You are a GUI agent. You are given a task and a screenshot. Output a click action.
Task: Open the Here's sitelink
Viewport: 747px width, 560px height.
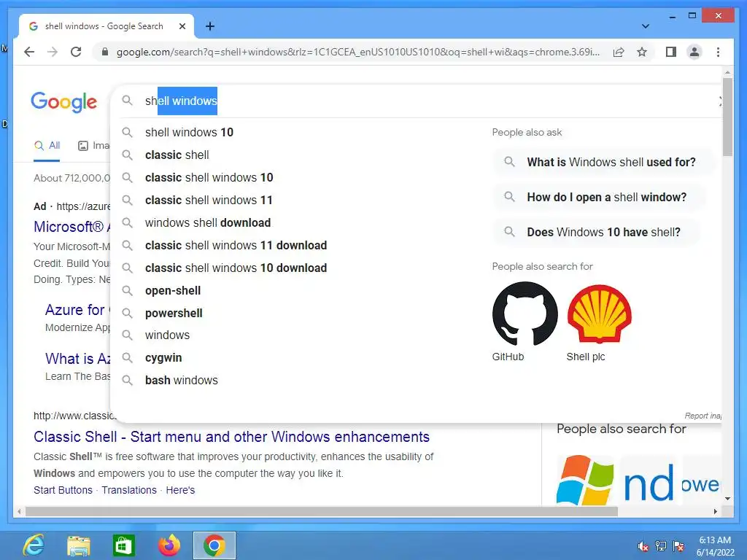(180, 490)
